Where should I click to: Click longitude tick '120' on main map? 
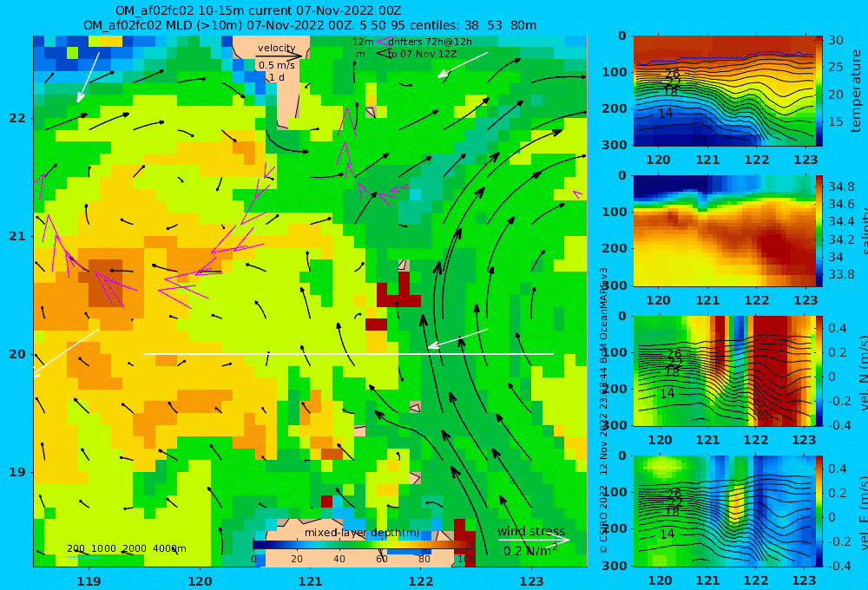(200, 581)
